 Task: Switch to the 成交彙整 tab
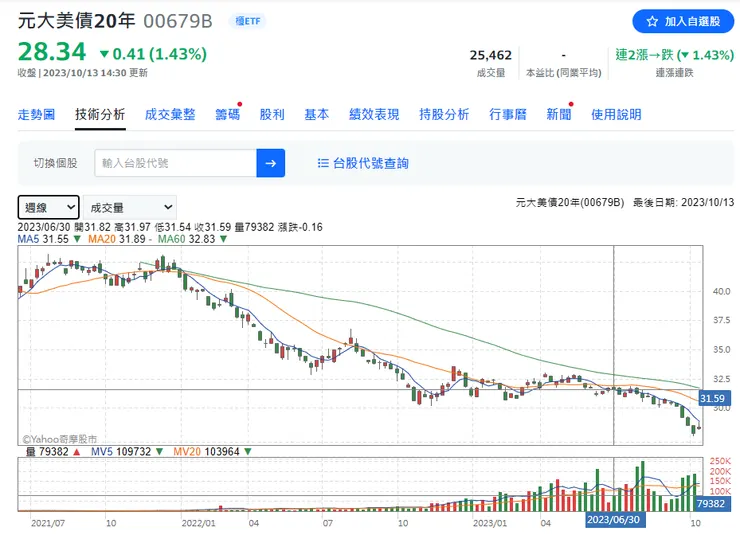(x=170, y=115)
